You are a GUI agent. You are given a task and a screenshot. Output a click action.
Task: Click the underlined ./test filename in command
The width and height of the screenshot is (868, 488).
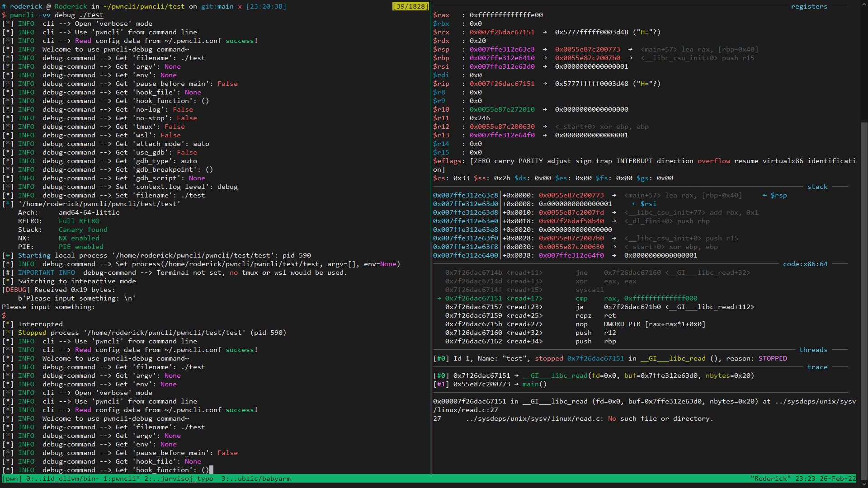click(91, 15)
